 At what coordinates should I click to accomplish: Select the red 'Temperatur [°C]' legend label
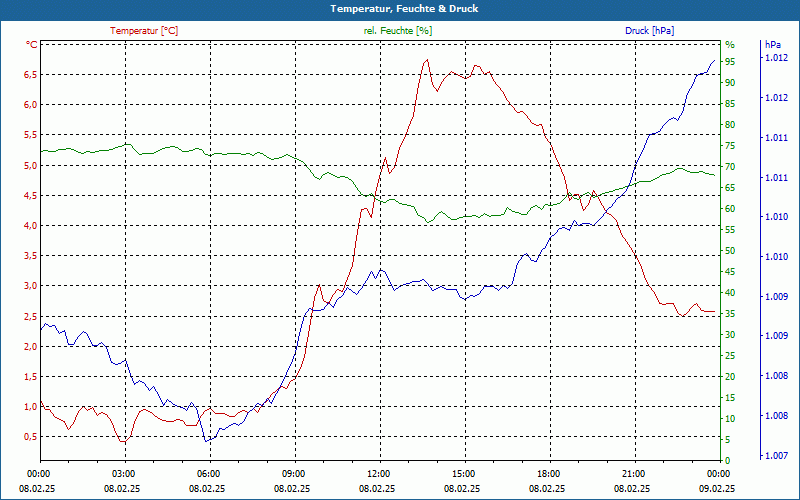(144, 31)
